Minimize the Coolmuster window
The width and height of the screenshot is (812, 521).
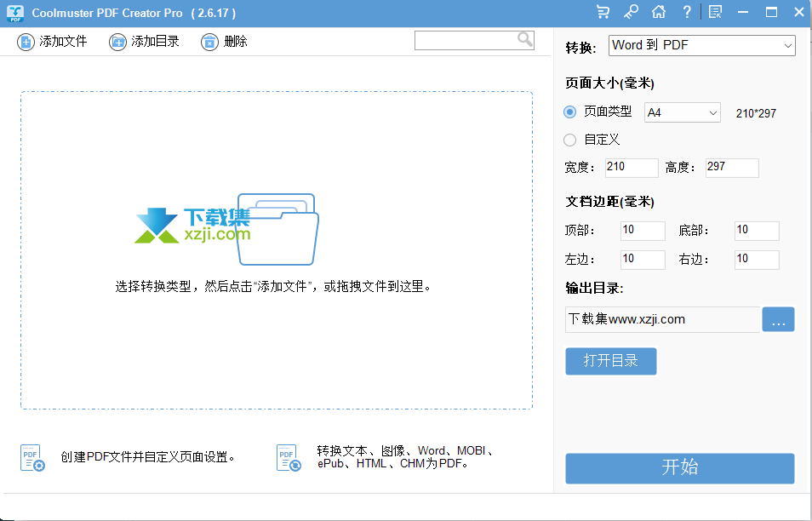(x=743, y=12)
